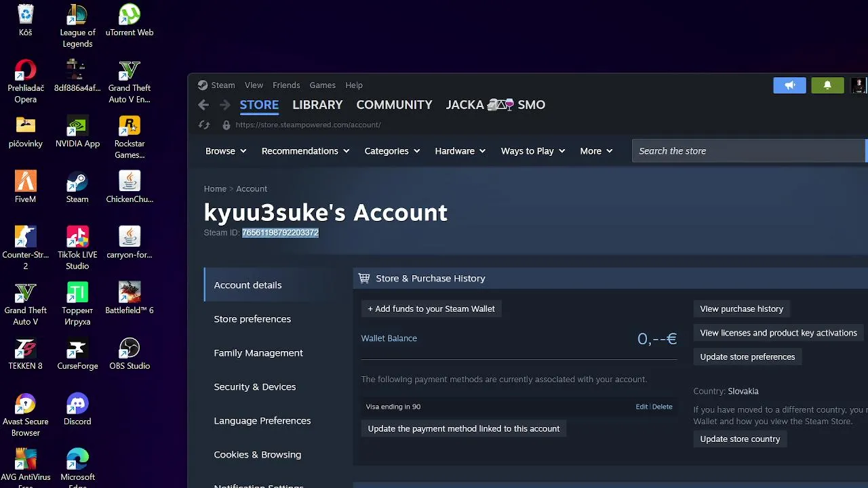The height and width of the screenshot is (488, 868).
Task: Open the Friends menu in Steam
Action: tap(286, 85)
